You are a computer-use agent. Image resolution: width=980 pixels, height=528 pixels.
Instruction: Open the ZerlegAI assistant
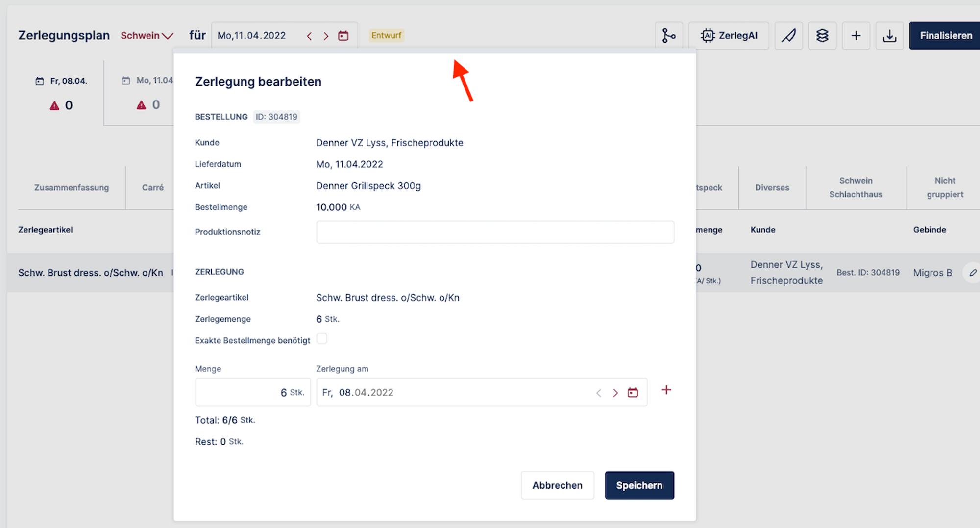click(729, 36)
